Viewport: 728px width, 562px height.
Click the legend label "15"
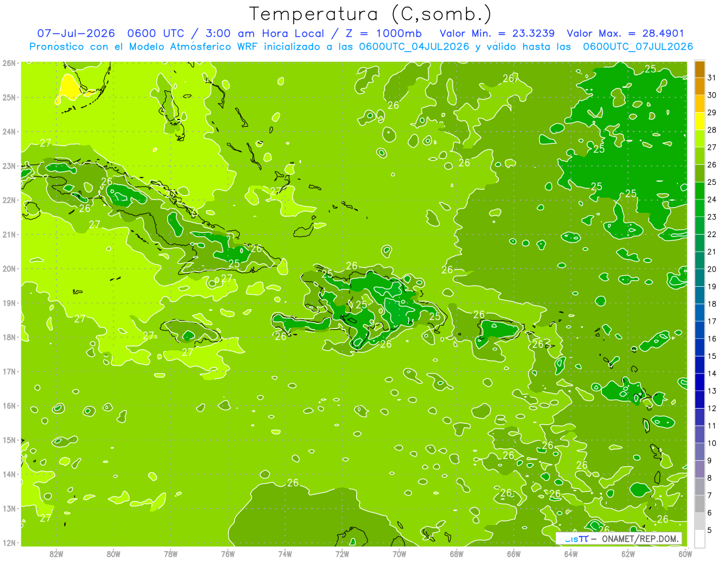(x=712, y=356)
